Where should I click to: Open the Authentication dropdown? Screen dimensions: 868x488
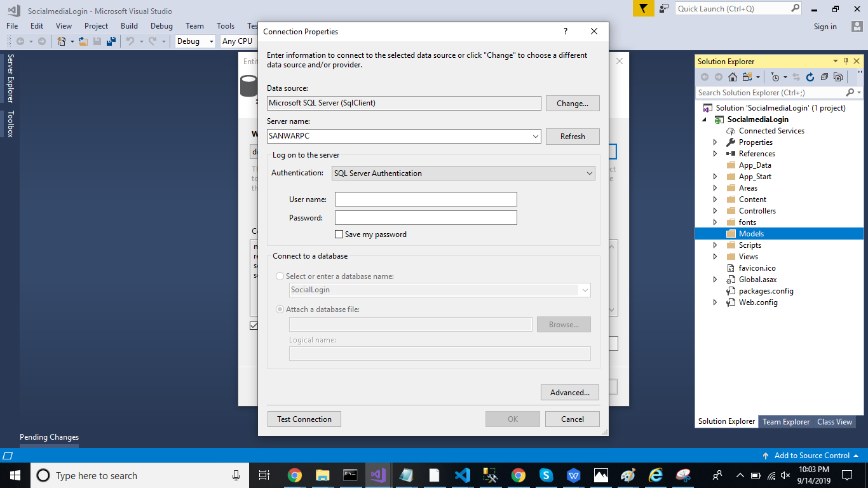pos(464,173)
